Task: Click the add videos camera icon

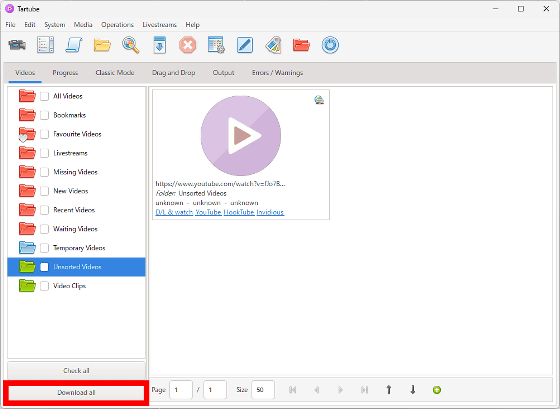Action: (17, 45)
